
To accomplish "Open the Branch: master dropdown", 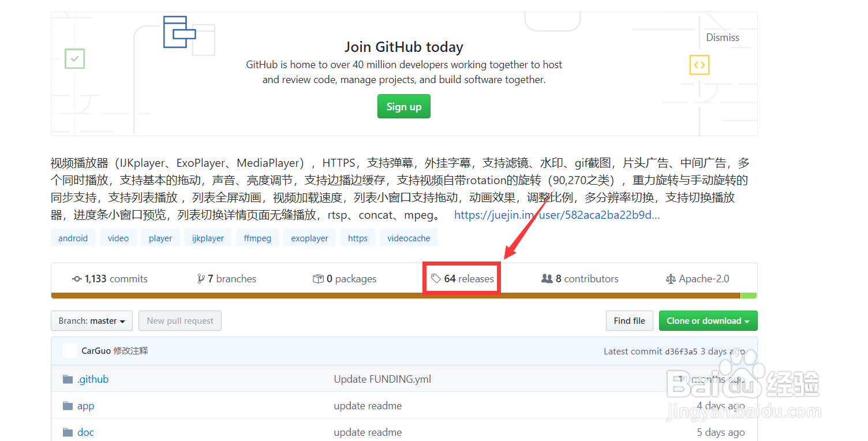I will pos(92,321).
